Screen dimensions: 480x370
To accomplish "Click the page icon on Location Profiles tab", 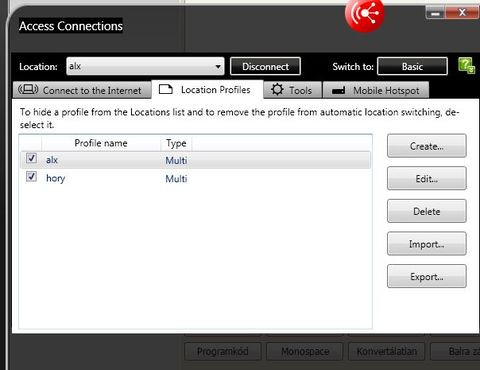I will click(166, 89).
